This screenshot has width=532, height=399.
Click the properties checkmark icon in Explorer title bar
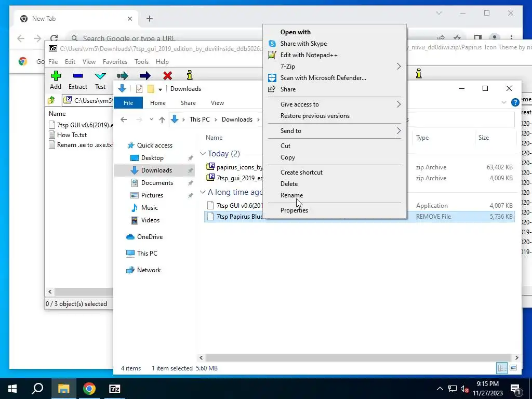(139, 89)
